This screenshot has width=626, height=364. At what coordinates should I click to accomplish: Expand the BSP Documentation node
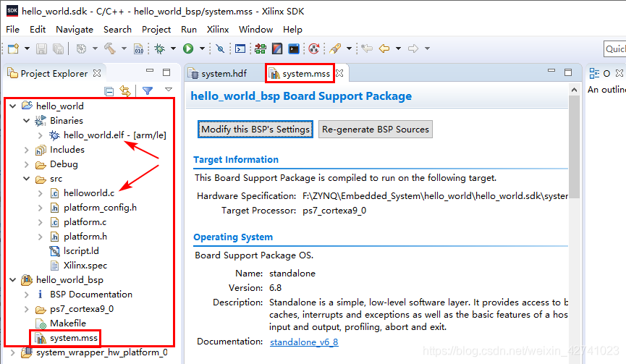click(26, 295)
